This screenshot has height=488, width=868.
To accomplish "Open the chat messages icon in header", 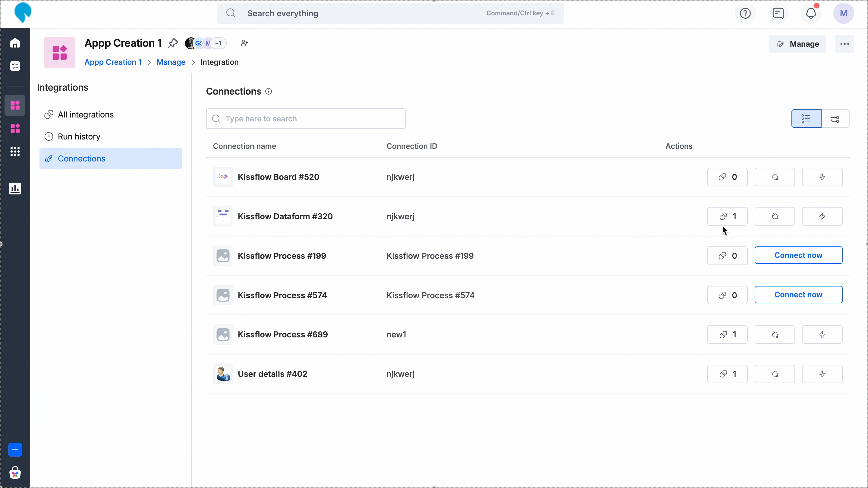I will coord(778,14).
